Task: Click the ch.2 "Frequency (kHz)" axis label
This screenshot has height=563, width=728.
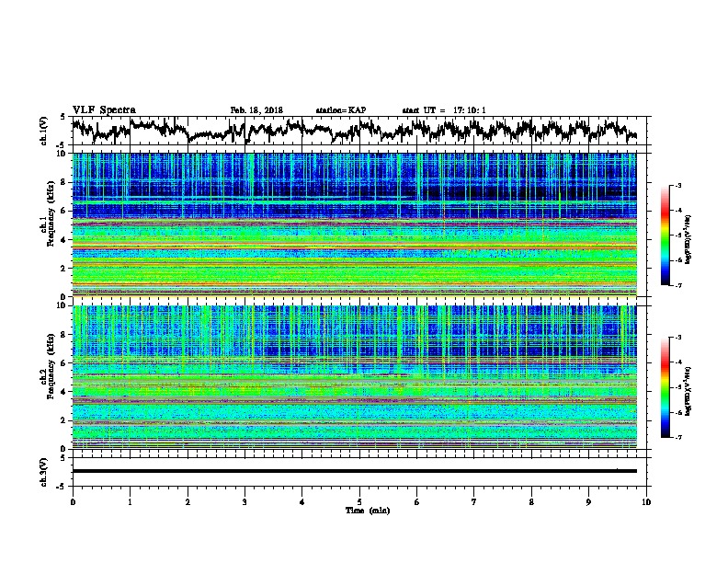Action: click(x=51, y=365)
